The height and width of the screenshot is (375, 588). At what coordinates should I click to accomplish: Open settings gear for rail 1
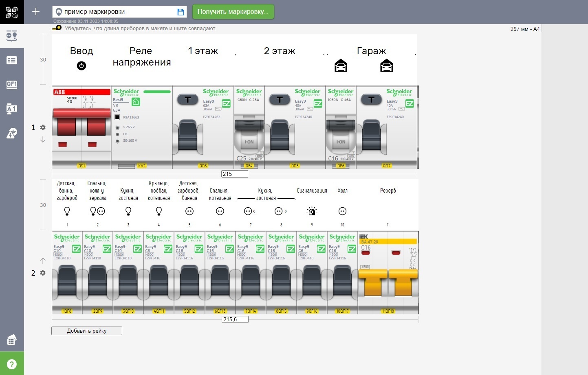tap(43, 127)
